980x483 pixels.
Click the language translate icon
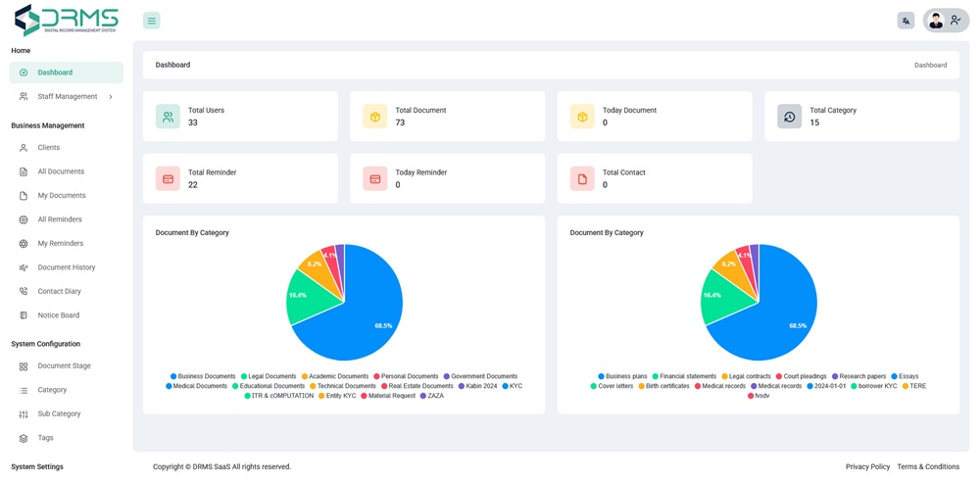click(906, 21)
